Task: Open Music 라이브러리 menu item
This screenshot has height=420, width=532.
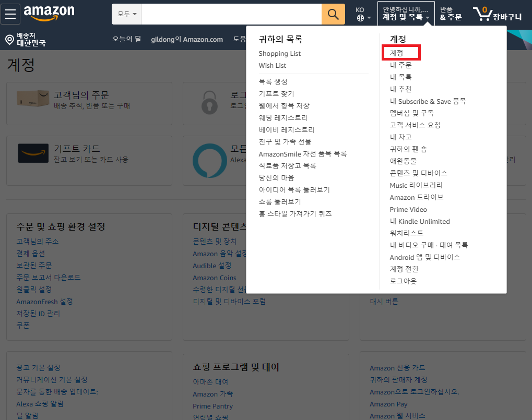Action: click(x=416, y=185)
